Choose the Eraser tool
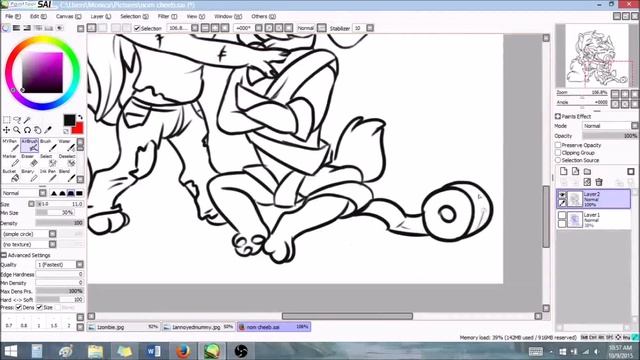Image resolution: width=640 pixels, height=360 pixels. 29,160
